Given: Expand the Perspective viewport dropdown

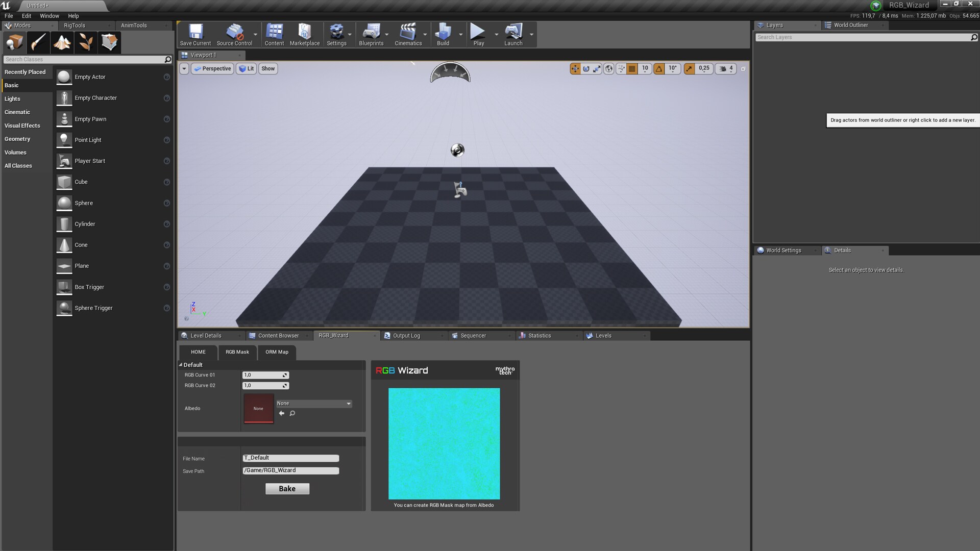Looking at the screenshot, I should (x=212, y=68).
